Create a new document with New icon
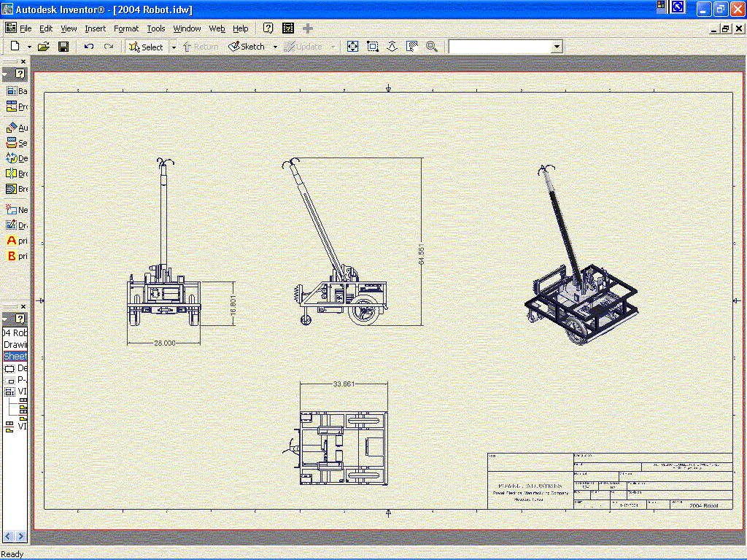Viewport: 747px width, 560px height. pos(15,46)
